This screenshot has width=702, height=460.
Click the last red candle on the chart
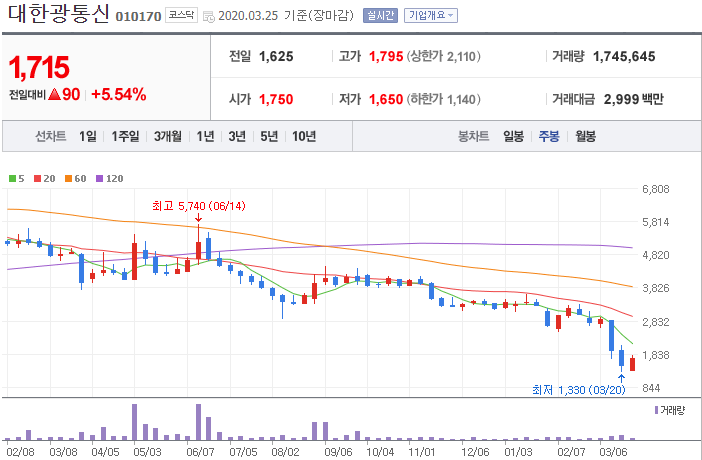pos(633,364)
